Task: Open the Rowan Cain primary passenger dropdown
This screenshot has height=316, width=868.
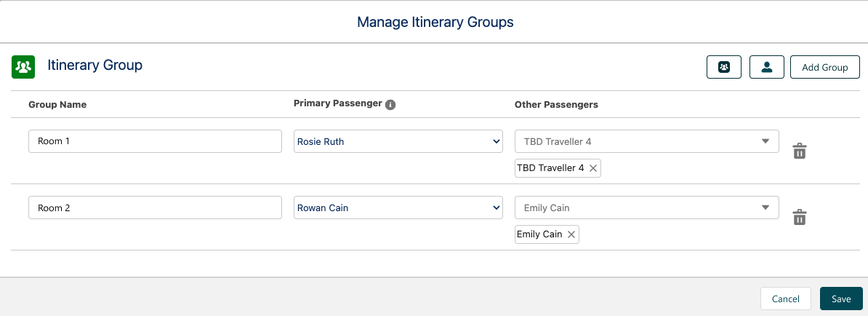Action: coord(398,208)
